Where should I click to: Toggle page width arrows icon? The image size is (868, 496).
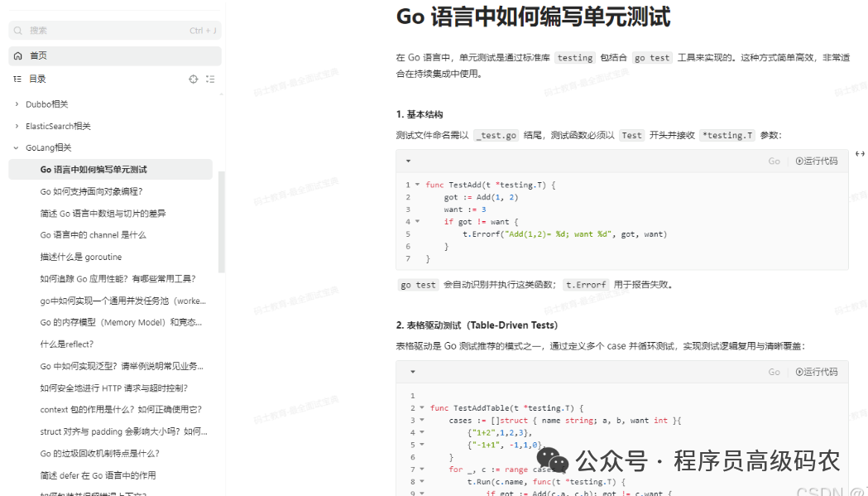coord(860,154)
